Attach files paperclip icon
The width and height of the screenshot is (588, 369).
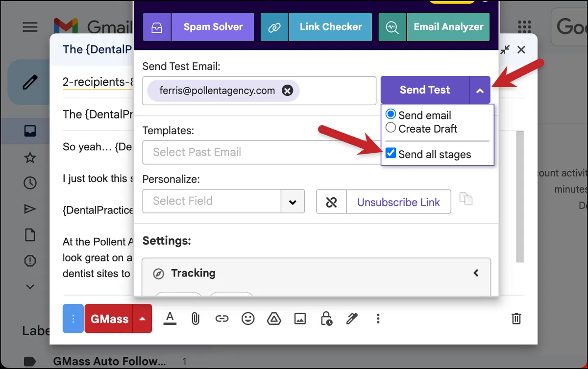pyautogui.click(x=196, y=319)
